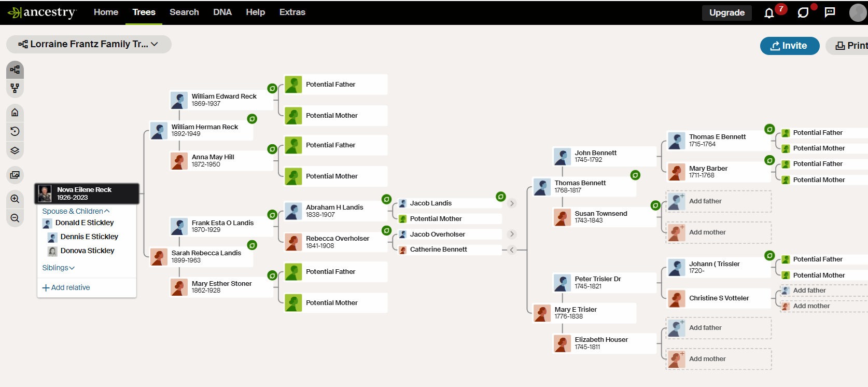Click the Invite button
868x387 pixels.
[x=789, y=46]
